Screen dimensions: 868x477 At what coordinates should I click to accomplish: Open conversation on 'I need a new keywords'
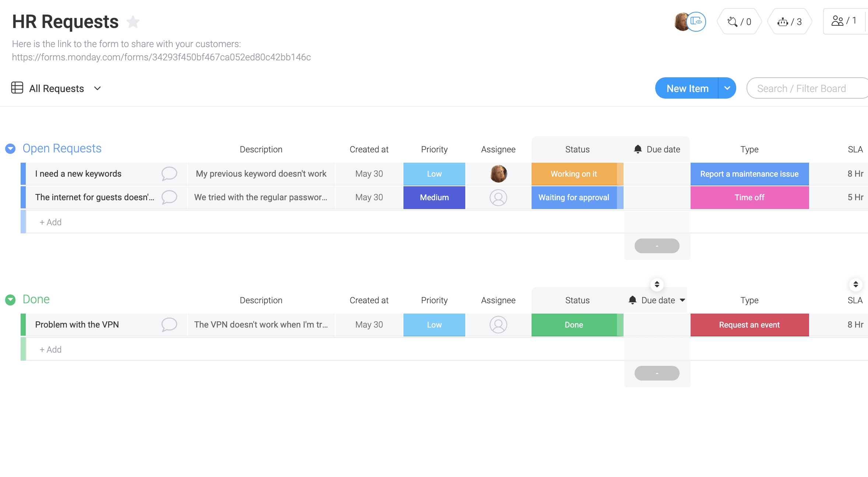[x=170, y=173]
